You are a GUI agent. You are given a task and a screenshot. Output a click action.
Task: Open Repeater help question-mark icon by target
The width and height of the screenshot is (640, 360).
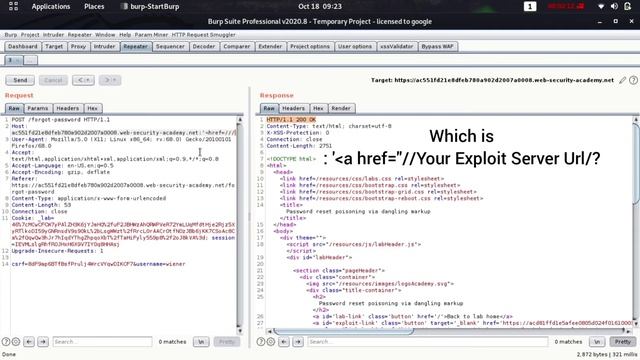[633, 80]
